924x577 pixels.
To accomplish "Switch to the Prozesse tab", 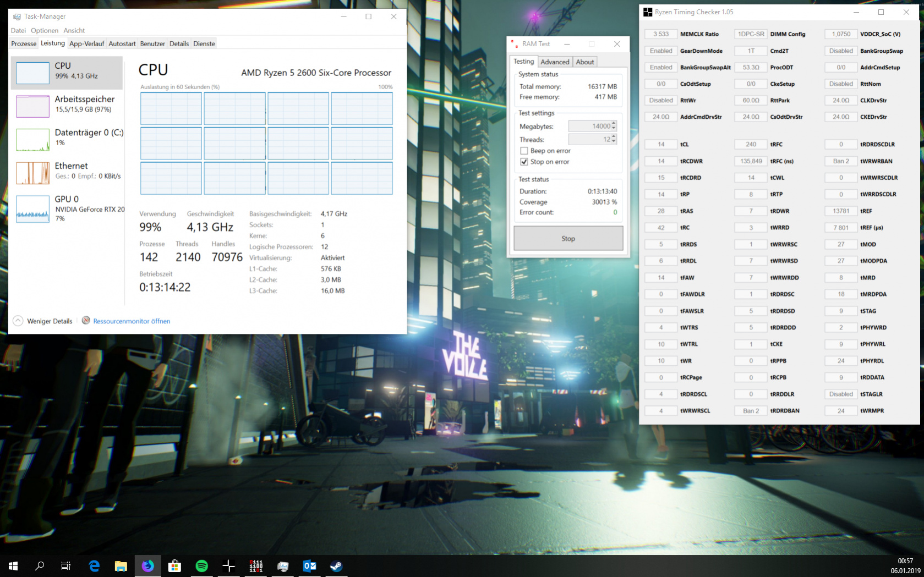I will (24, 43).
